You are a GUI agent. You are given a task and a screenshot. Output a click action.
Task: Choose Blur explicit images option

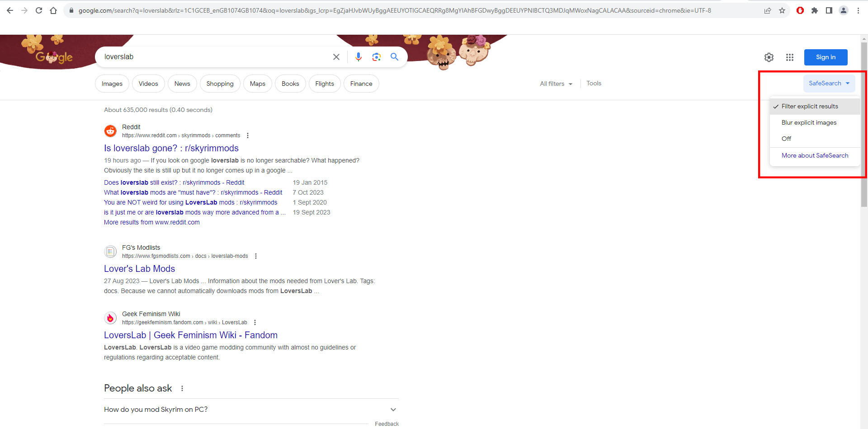[815, 123]
